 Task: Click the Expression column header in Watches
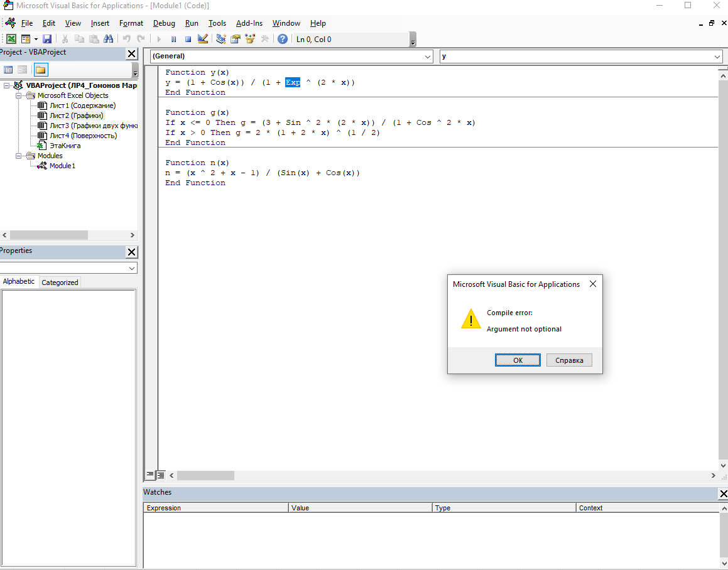click(215, 508)
